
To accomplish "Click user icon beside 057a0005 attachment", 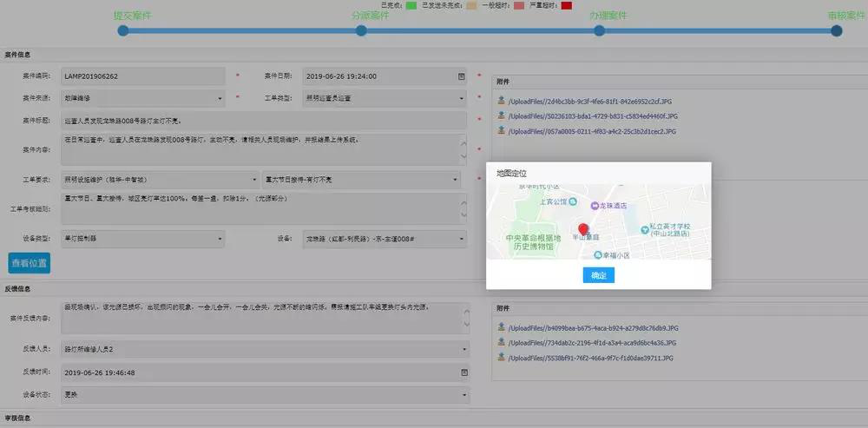I will point(502,130).
